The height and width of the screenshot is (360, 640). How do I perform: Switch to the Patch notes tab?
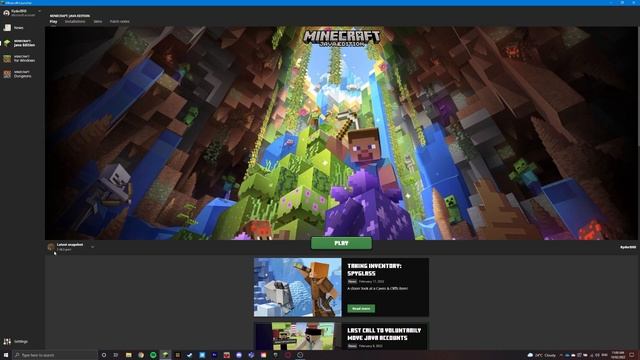(x=120, y=21)
